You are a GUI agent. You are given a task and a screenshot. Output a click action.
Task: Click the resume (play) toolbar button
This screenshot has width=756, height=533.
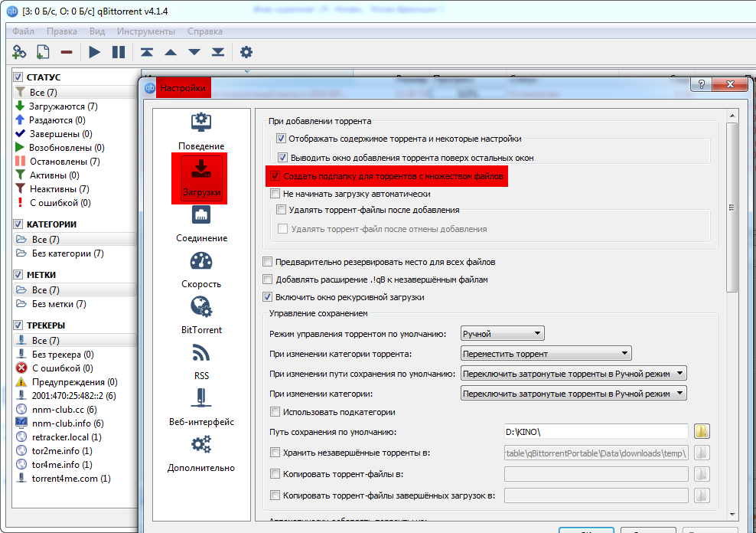coord(95,52)
